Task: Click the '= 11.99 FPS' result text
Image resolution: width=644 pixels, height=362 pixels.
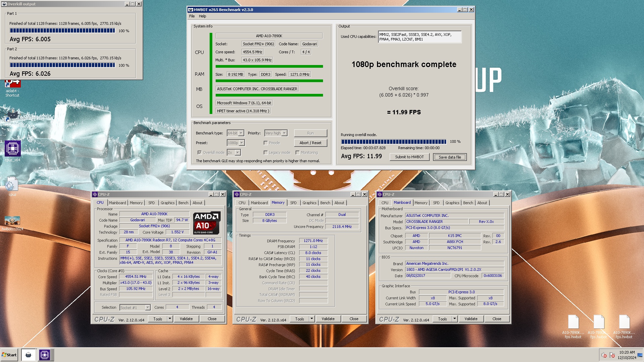Action: coord(404,112)
